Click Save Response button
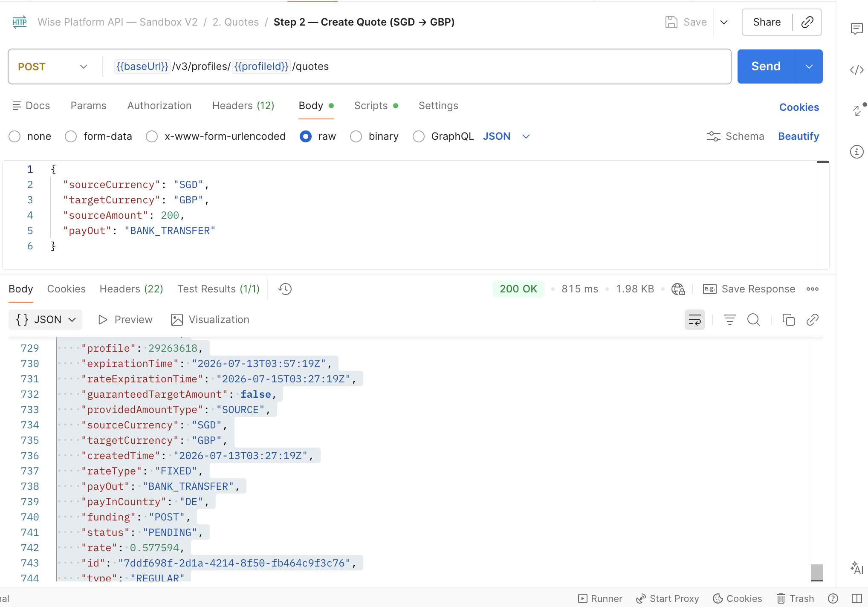868x607 pixels. coord(749,289)
